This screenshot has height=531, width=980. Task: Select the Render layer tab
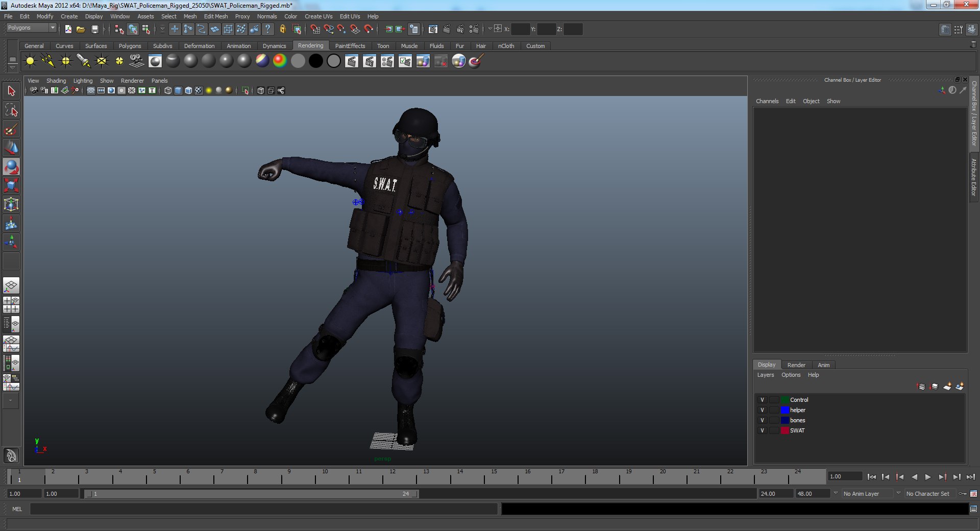point(796,365)
